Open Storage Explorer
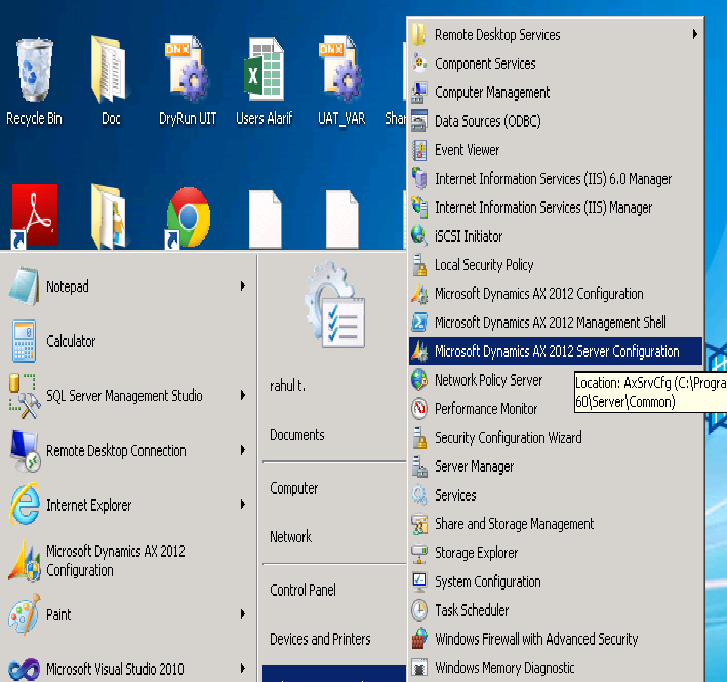Image resolution: width=727 pixels, height=682 pixels. click(555, 552)
